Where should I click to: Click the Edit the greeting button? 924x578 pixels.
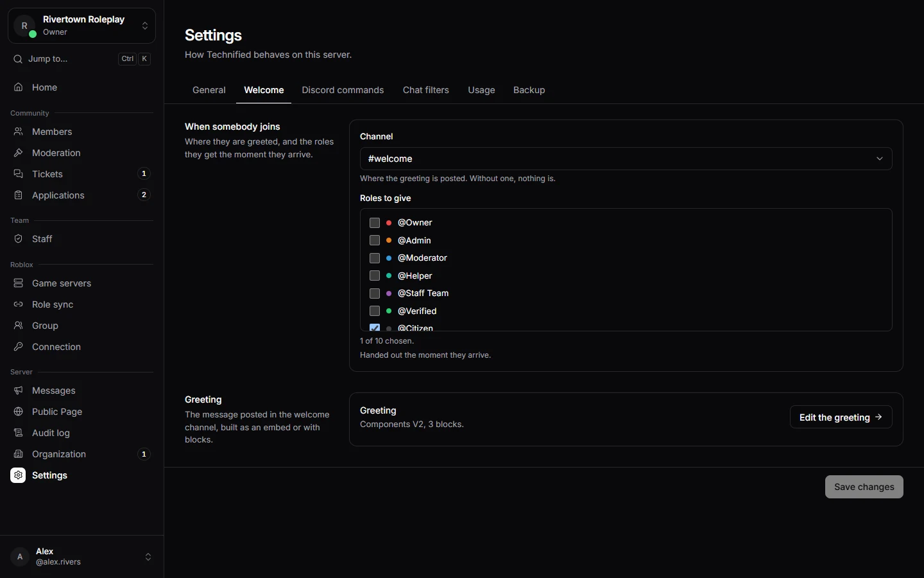click(x=841, y=417)
